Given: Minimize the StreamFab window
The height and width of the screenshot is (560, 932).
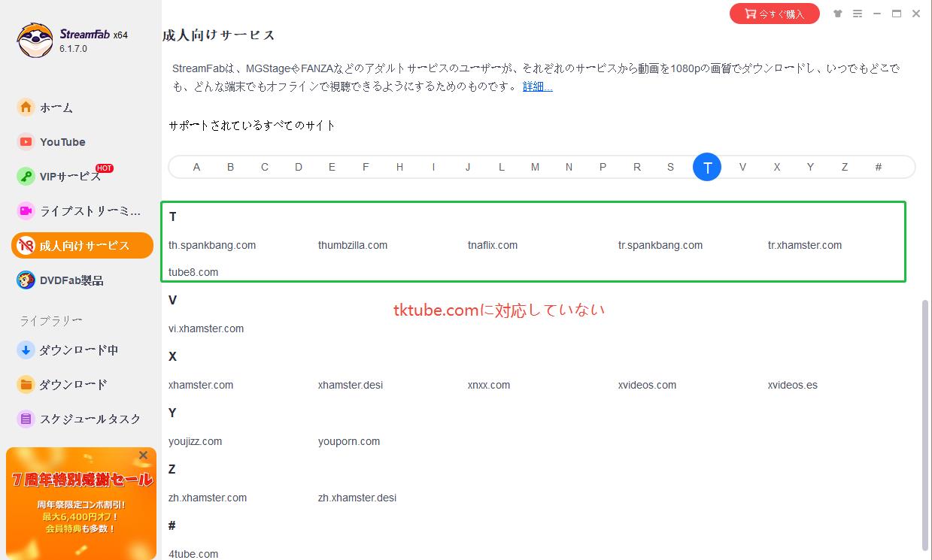Looking at the screenshot, I should [x=877, y=14].
